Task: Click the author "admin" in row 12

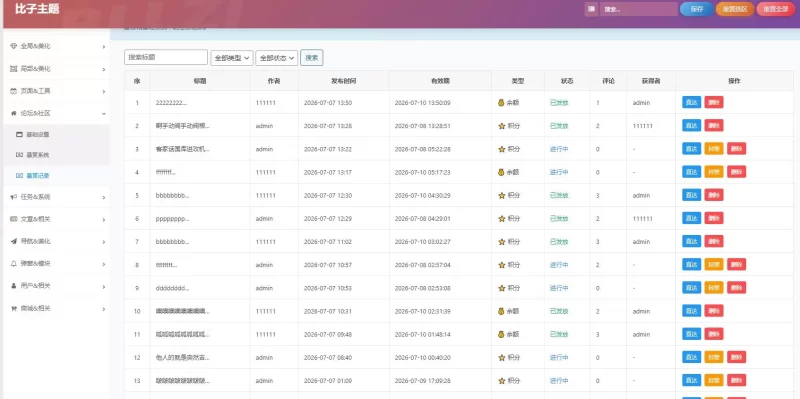Action: (x=264, y=358)
